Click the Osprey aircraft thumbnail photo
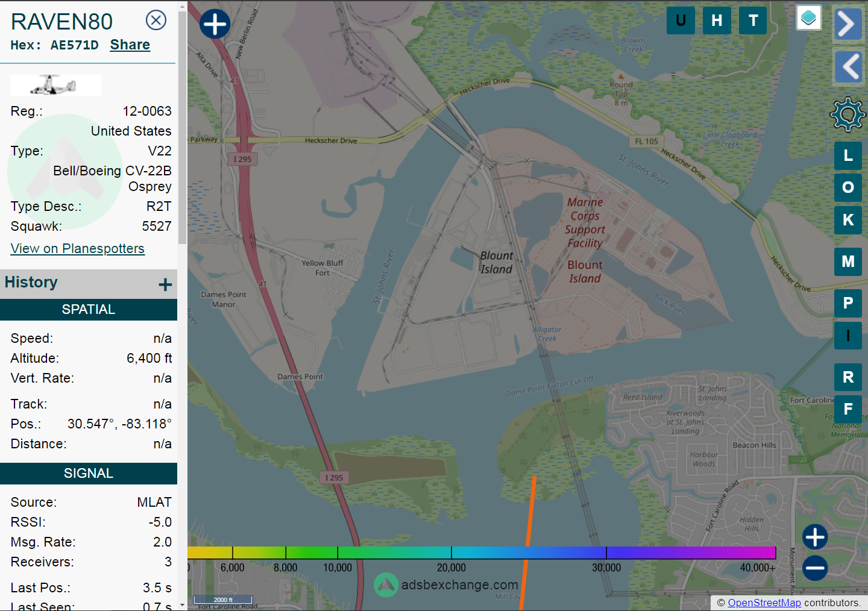 [55, 85]
